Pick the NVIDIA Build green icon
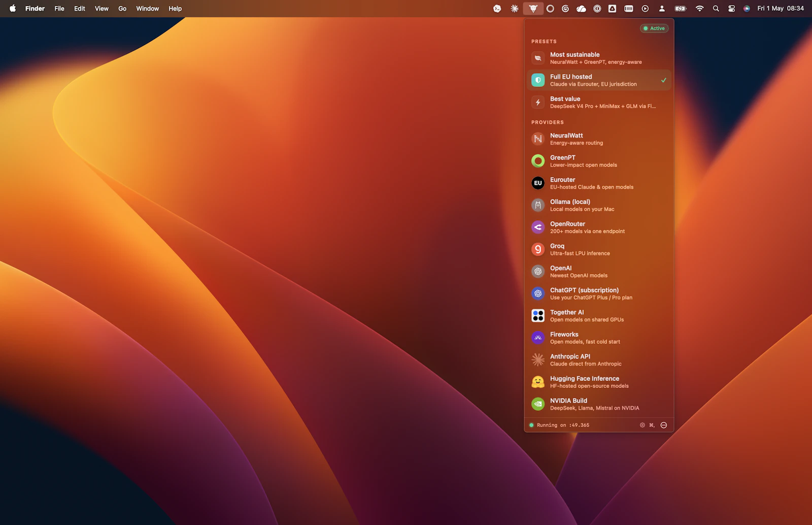Viewport: 812px width, 525px height. [x=538, y=404]
